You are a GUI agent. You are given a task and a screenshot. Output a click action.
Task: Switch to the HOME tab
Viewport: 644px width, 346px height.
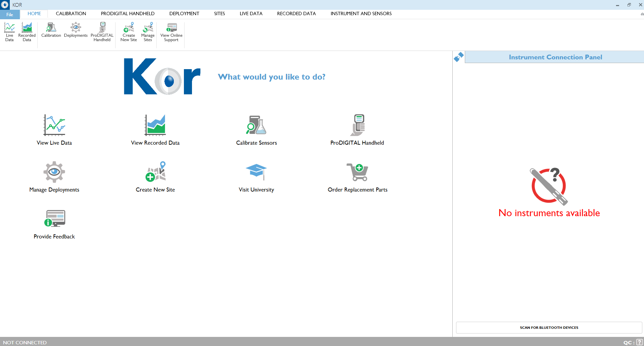pos(34,14)
